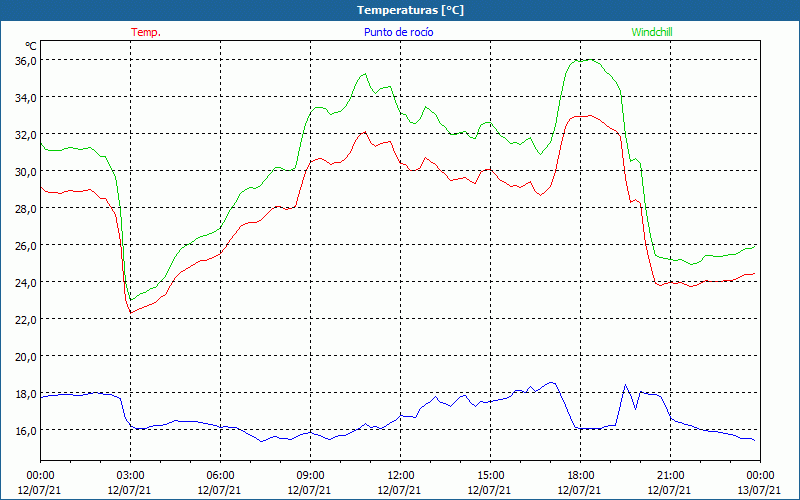
Task: Select the green Windchill legend label
Action: [x=652, y=32]
